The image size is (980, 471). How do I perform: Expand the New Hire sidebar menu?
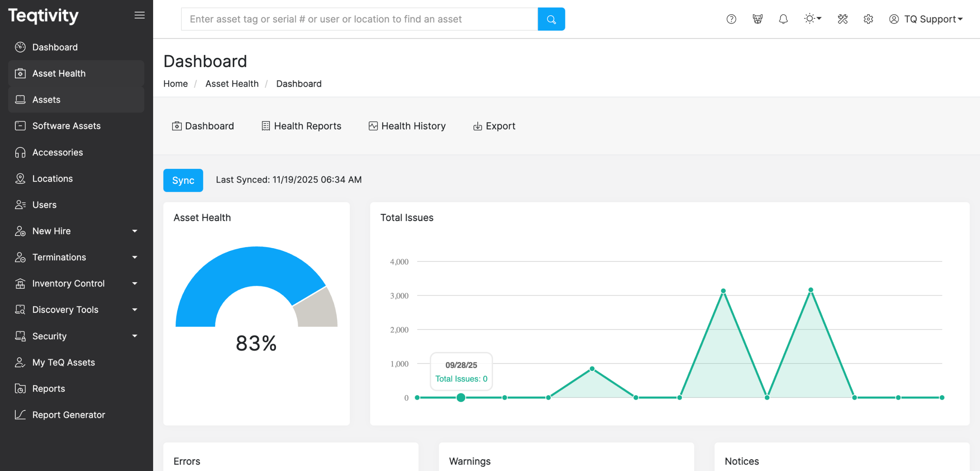(x=76, y=231)
